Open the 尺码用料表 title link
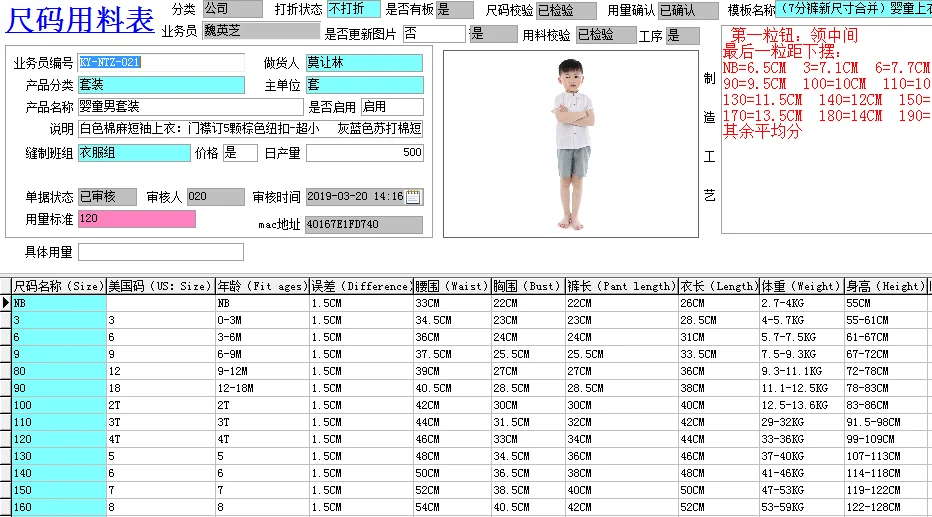932x517 pixels. [x=80, y=20]
